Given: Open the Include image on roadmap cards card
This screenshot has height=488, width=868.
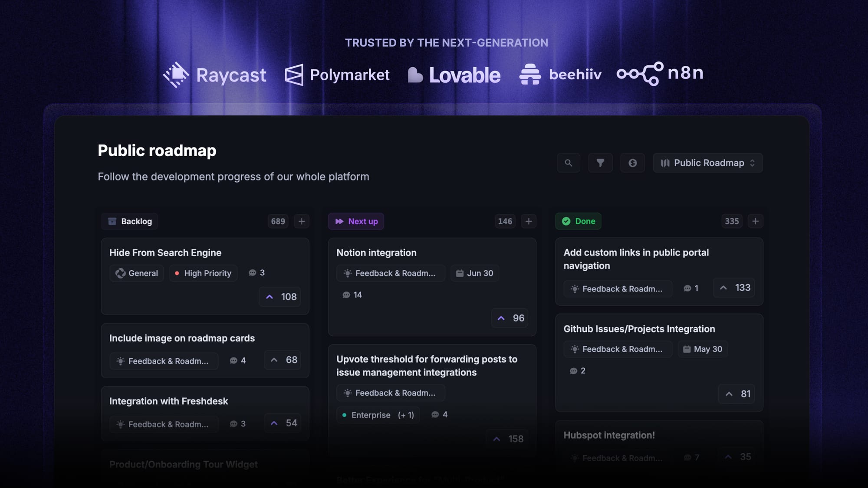Looking at the screenshot, I should coord(182,338).
